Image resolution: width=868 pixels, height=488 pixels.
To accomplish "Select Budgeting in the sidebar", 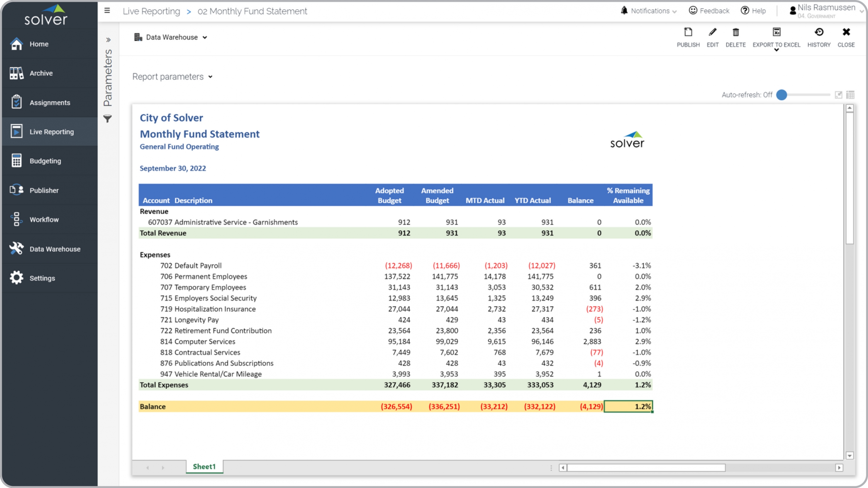I will click(45, 161).
